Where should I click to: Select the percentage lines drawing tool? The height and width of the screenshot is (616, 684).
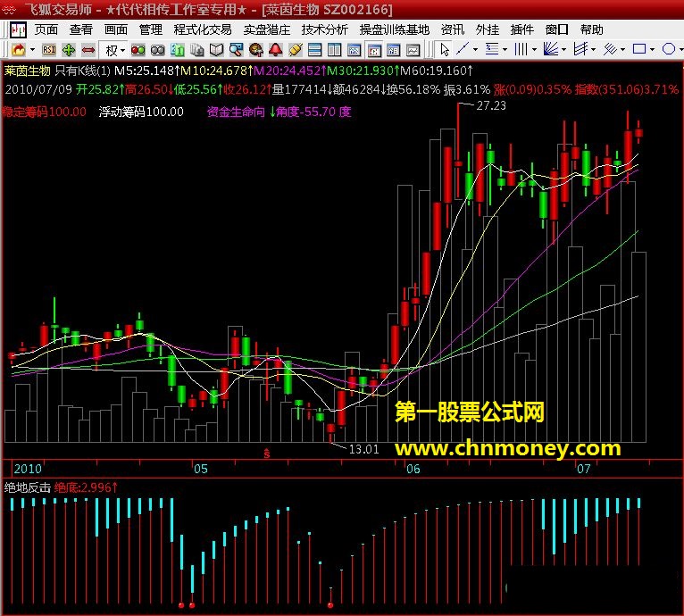point(492,49)
